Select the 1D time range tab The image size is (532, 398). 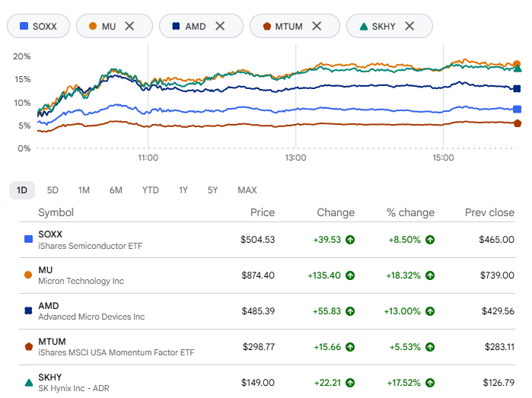click(x=22, y=190)
